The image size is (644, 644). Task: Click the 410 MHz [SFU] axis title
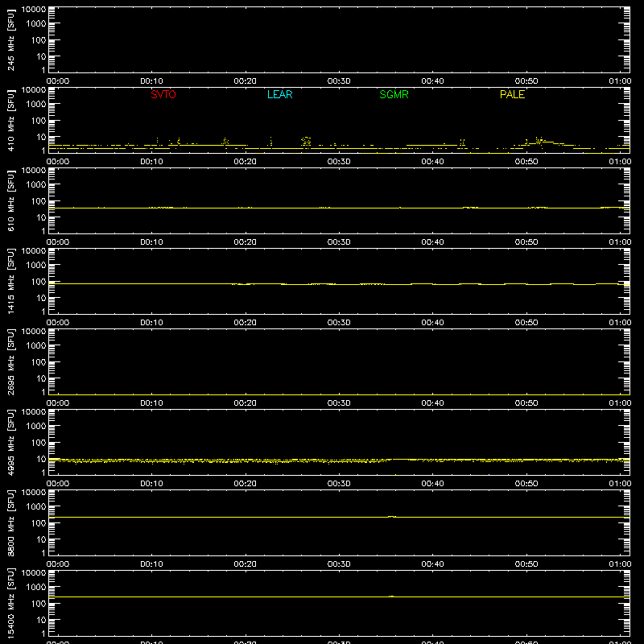pyautogui.click(x=10, y=120)
